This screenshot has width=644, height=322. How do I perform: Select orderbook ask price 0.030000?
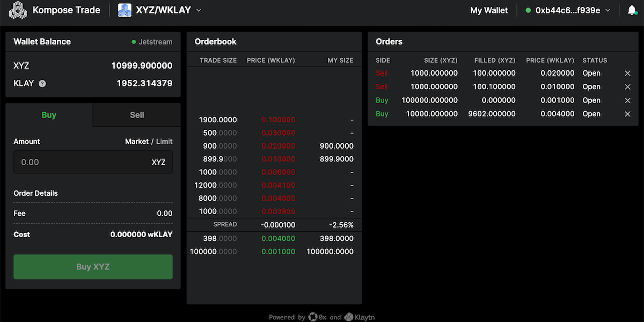coord(278,133)
